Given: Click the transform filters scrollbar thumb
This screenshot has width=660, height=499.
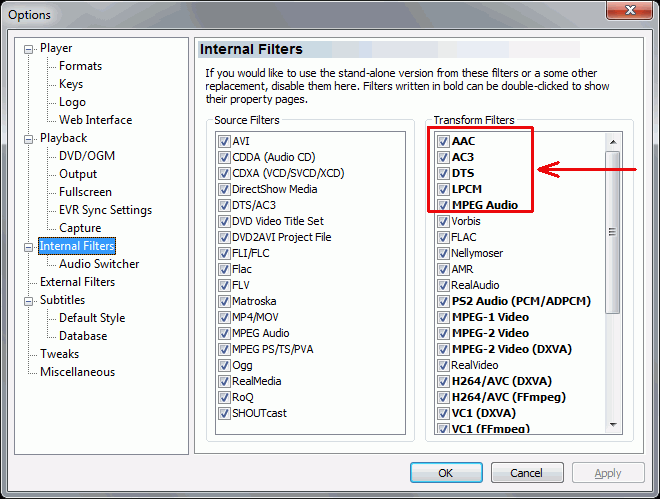Looking at the screenshot, I should click(613, 232).
